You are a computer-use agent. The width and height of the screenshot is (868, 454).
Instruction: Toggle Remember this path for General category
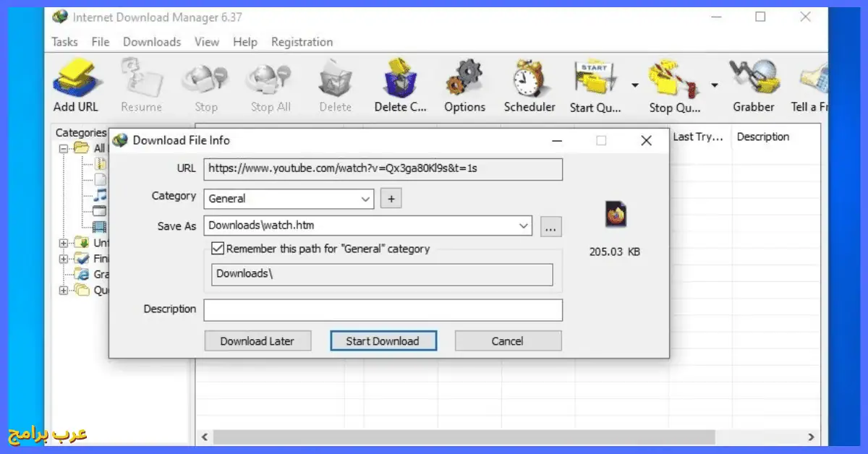pos(218,249)
